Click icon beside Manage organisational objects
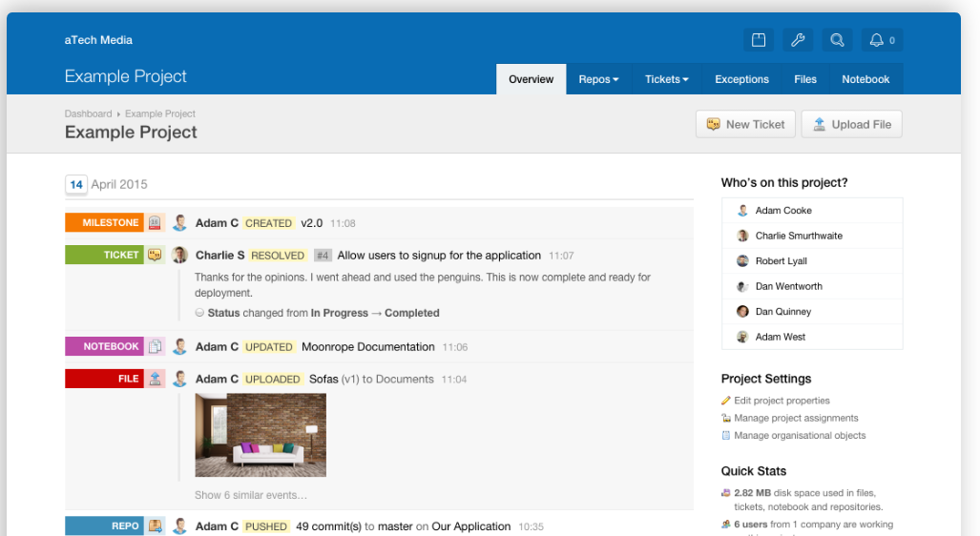The width and height of the screenshot is (980, 536). 725,436
